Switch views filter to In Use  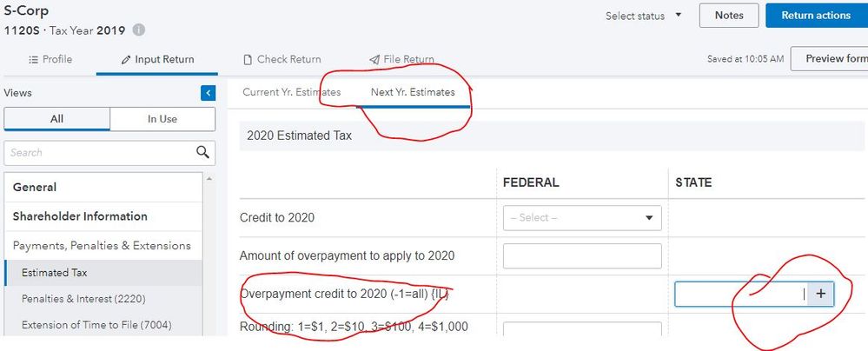162,119
